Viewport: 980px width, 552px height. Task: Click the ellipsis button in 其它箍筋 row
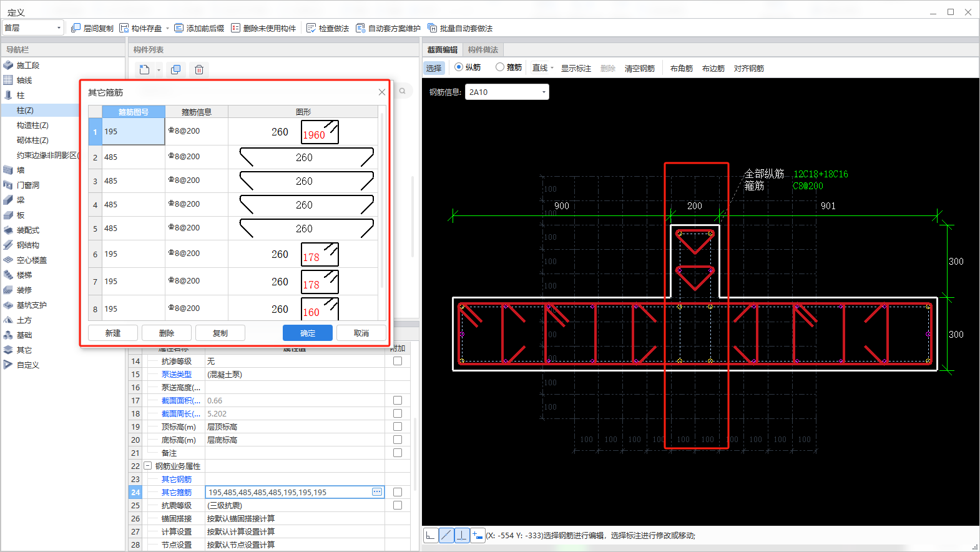377,492
